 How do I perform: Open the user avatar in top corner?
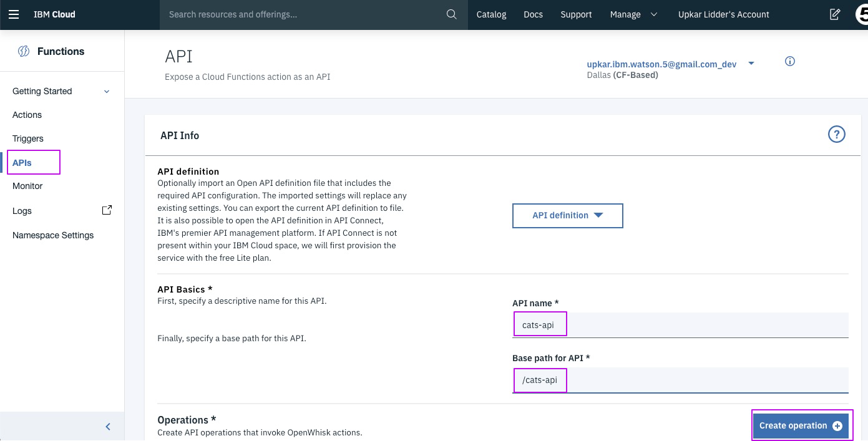pyautogui.click(x=862, y=14)
